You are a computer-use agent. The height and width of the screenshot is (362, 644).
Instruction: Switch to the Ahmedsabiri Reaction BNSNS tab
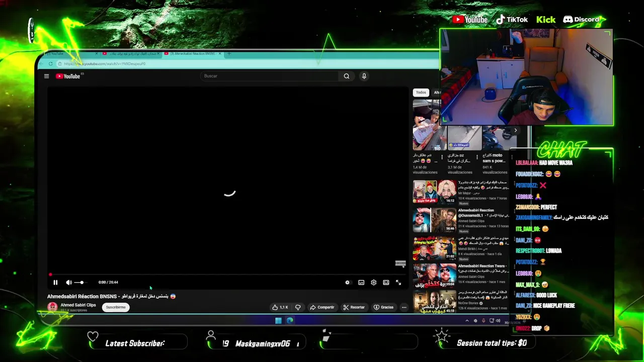[193, 53]
